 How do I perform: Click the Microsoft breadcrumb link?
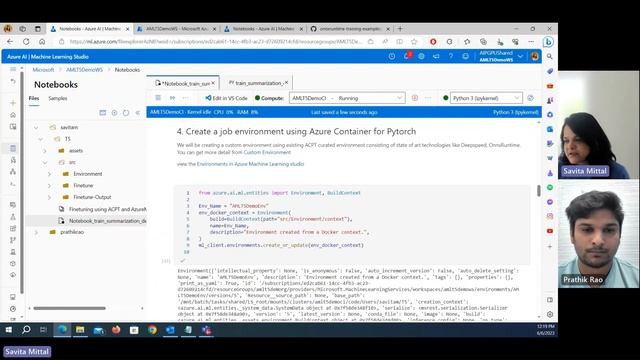coord(43,70)
